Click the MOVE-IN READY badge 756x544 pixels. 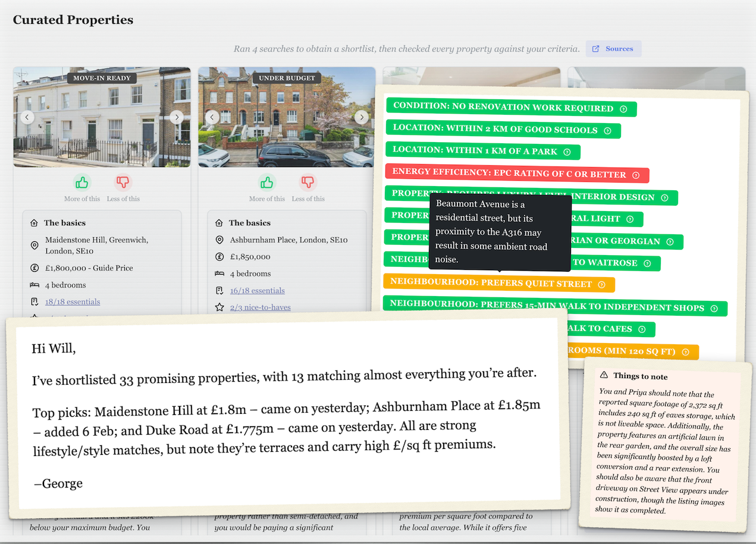tap(102, 78)
